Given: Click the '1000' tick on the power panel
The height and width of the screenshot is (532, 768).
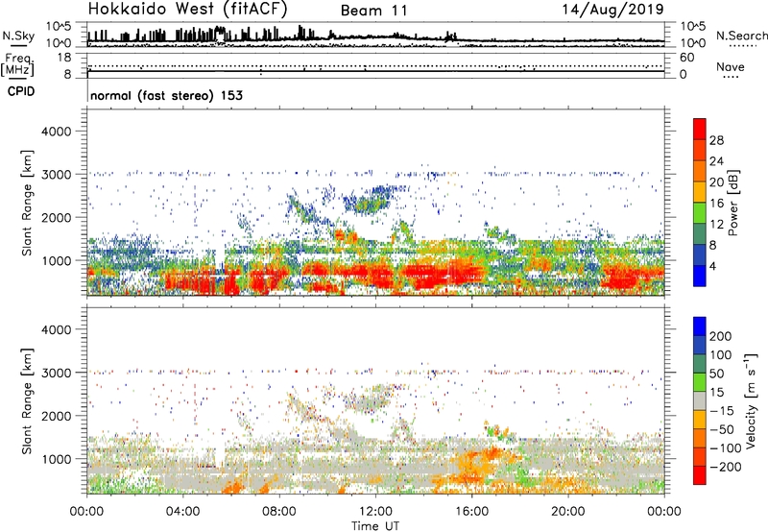Looking at the screenshot, I should [x=57, y=260].
